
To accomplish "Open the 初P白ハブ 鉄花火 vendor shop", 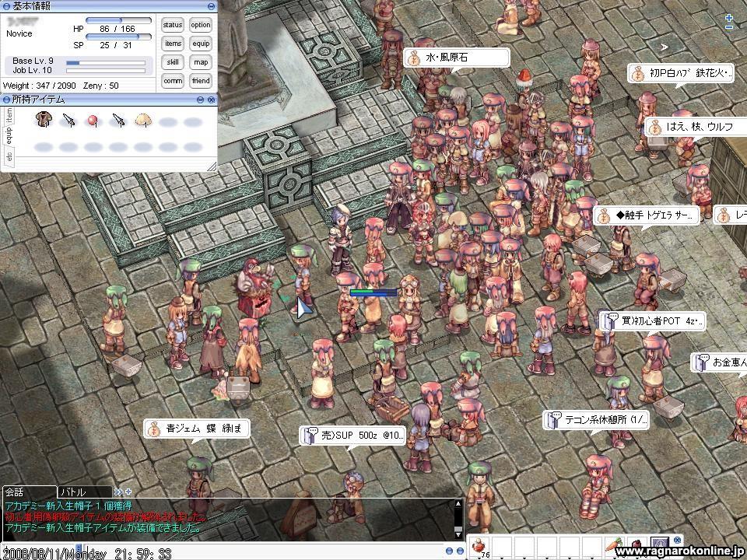I will coord(680,74).
